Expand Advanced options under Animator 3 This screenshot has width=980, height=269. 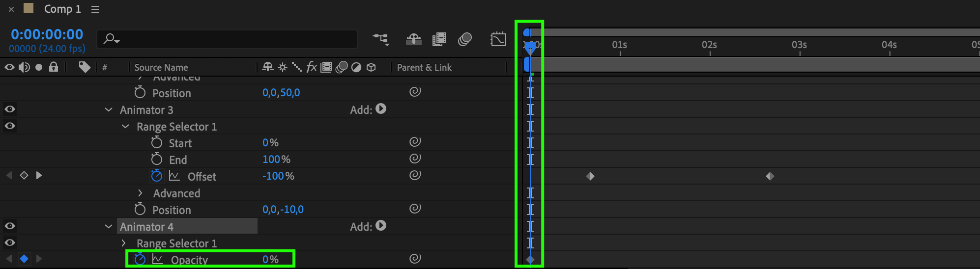tap(140, 193)
